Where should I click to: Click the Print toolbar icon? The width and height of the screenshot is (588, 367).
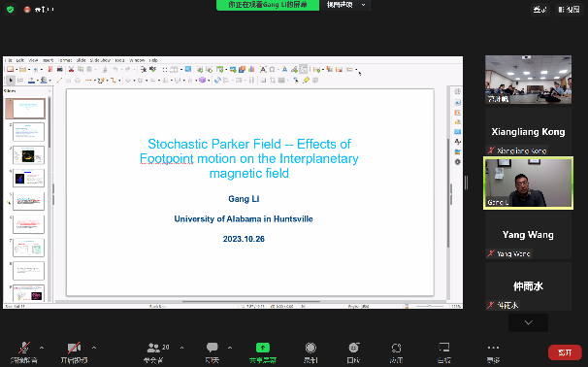pyautogui.click(x=59, y=70)
